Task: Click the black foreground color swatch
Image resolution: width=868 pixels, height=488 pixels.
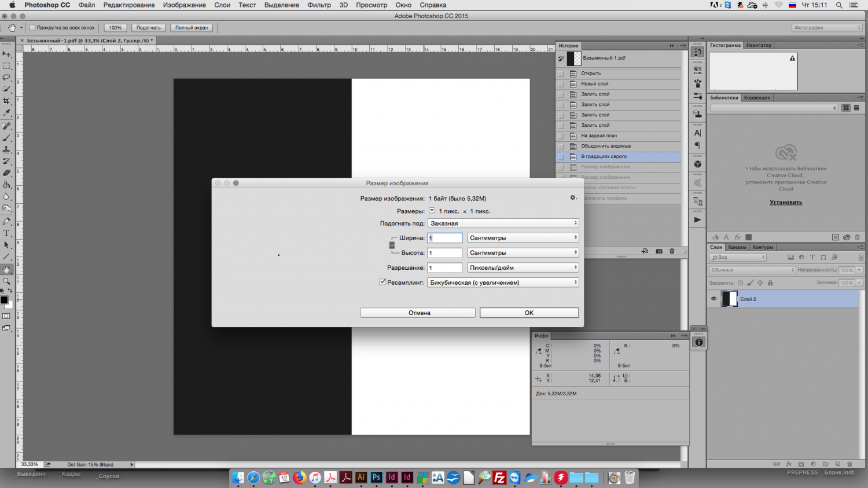Action: (x=4, y=300)
